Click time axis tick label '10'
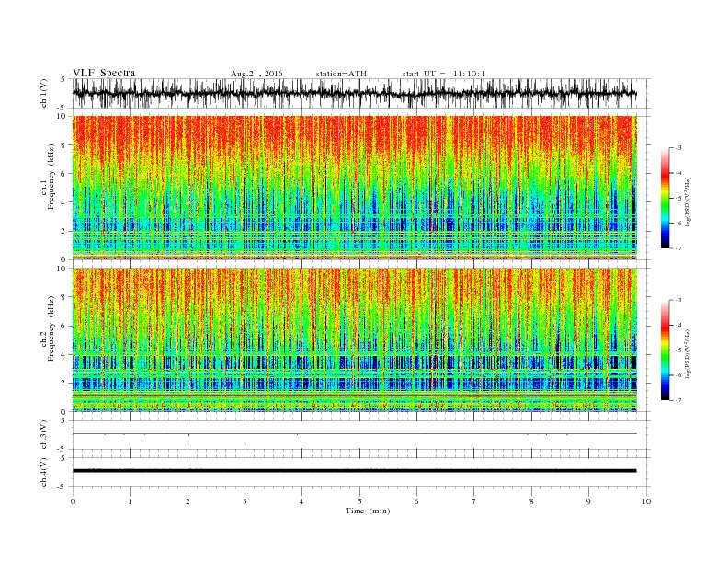This screenshot has height=563, width=728. [646, 501]
